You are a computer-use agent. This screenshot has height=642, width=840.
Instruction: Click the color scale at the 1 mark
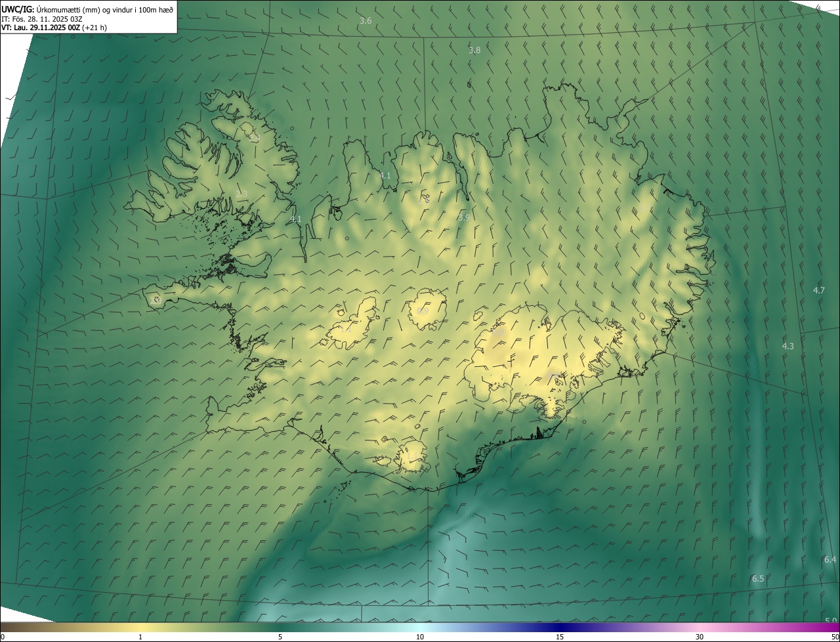pyautogui.click(x=140, y=637)
